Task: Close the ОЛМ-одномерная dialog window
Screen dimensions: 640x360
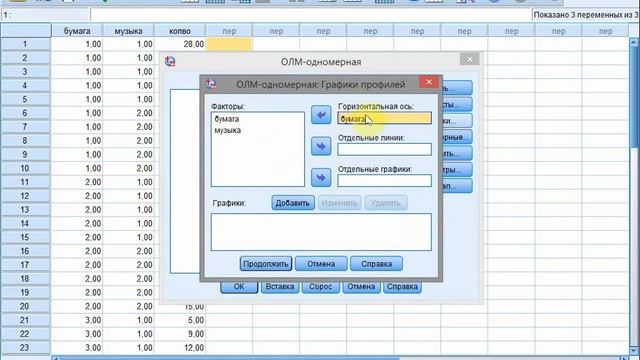Action: (469, 60)
